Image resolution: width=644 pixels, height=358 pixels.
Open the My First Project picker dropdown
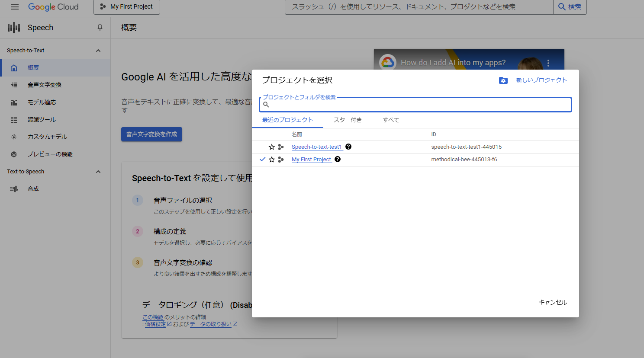coord(126,7)
